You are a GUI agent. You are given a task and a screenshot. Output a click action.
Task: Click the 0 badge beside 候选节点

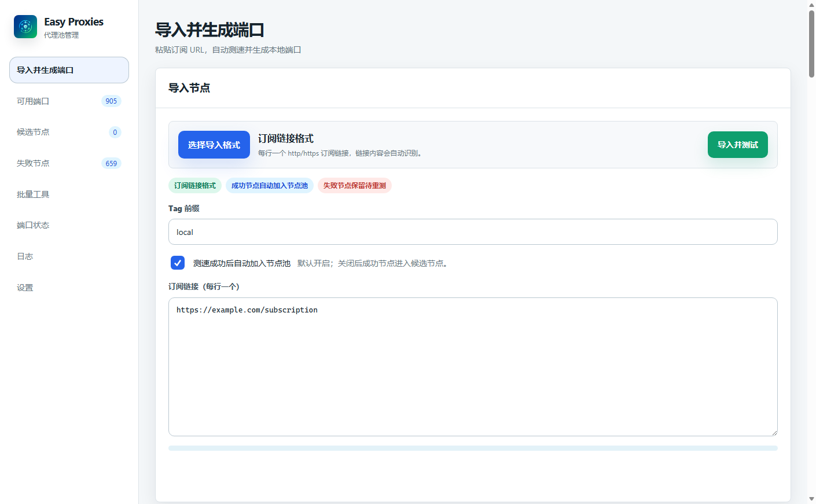tap(115, 133)
